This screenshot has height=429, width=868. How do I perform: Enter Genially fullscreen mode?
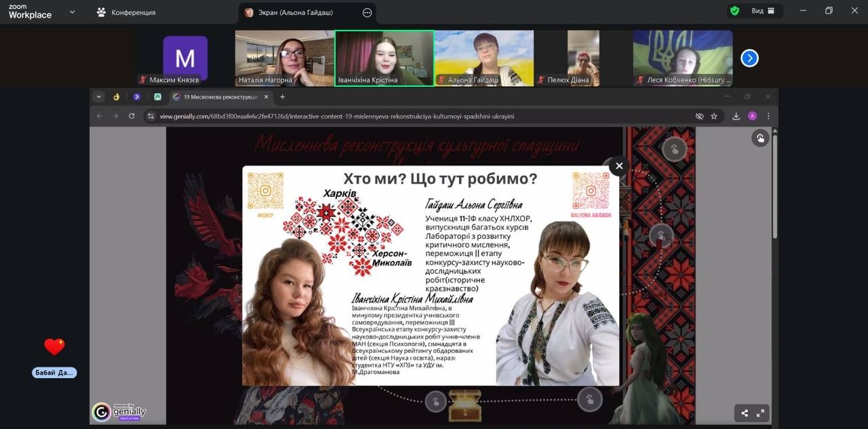[x=760, y=413]
